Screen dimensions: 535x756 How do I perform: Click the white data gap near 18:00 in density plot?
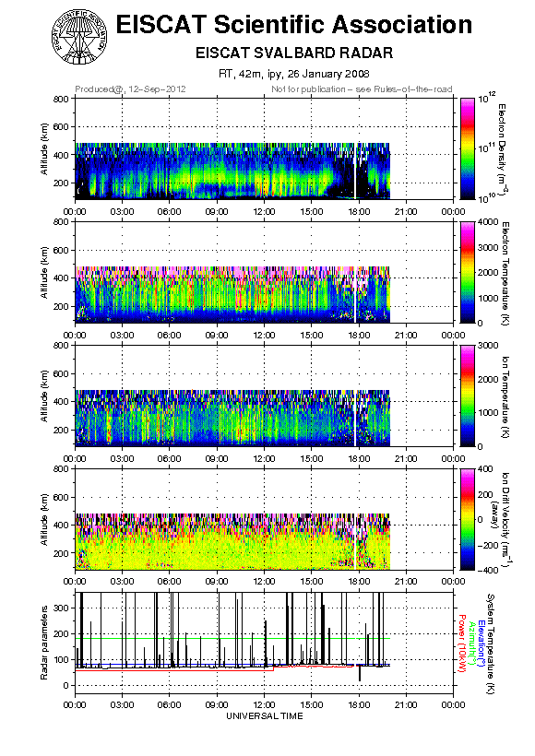355,171
